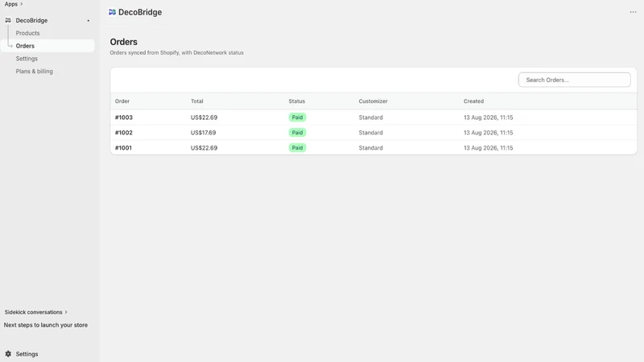Click the Customizer column header
644x362 pixels.
click(x=373, y=101)
